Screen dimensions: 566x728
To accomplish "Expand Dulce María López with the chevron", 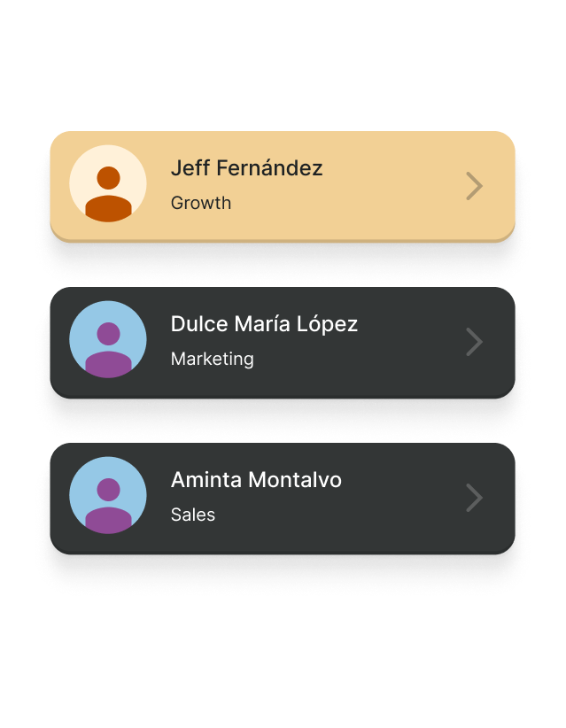I will point(475,342).
